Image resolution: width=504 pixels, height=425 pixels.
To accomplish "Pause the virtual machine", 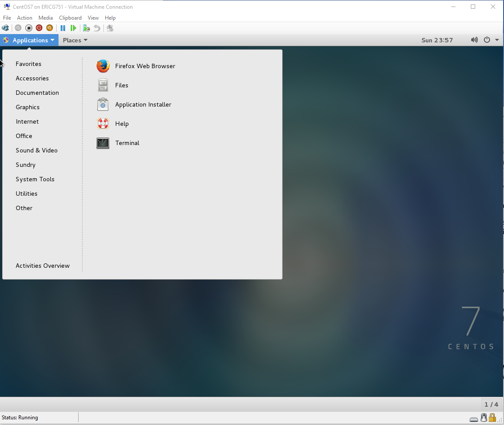I will pyautogui.click(x=63, y=28).
